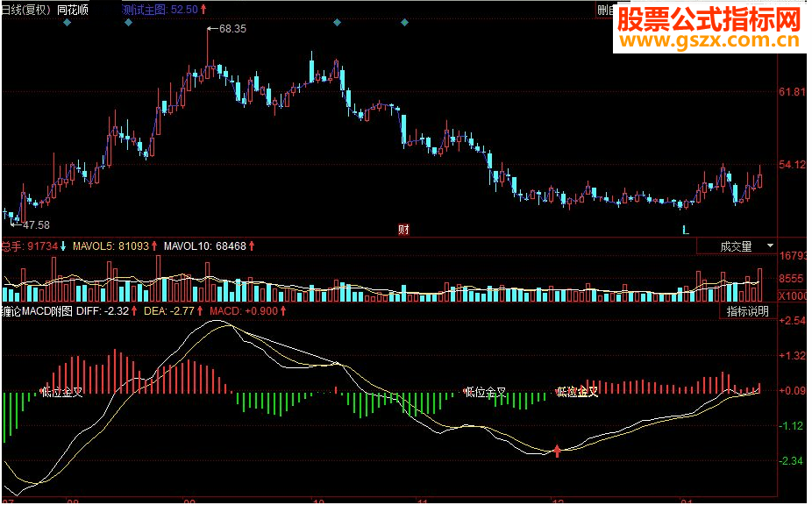Image resolution: width=812 pixels, height=505 pixels.
Task: Click the red up-arrow signal on MACD
Action: [557, 451]
